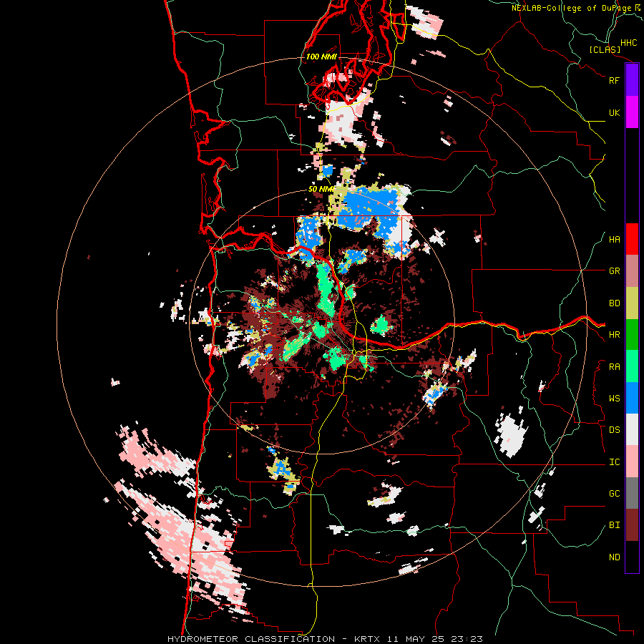Click the WS legend label
644x644 pixels.
(x=614, y=399)
